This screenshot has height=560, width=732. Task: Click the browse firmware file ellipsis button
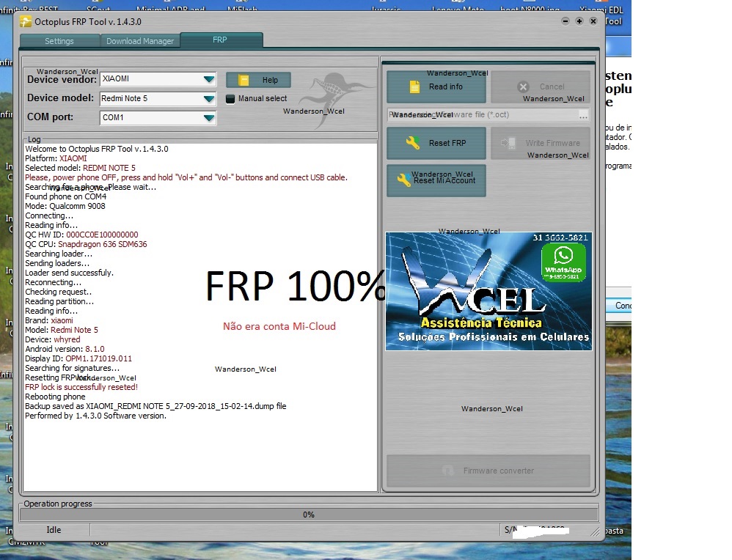(x=584, y=115)
